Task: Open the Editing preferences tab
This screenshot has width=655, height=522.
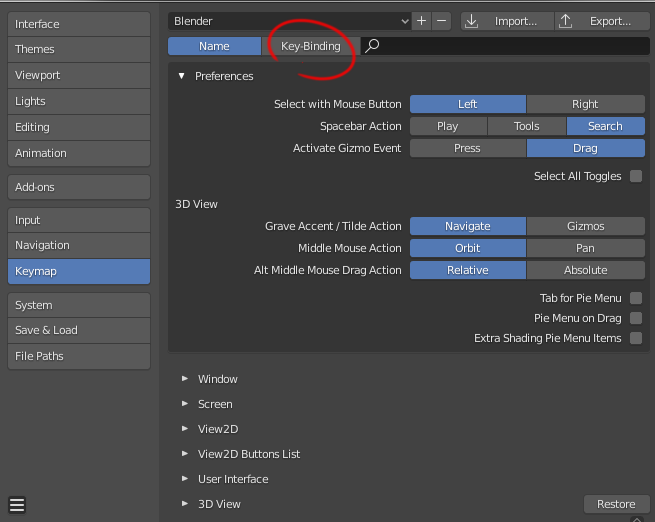Action: pos(79,127)
